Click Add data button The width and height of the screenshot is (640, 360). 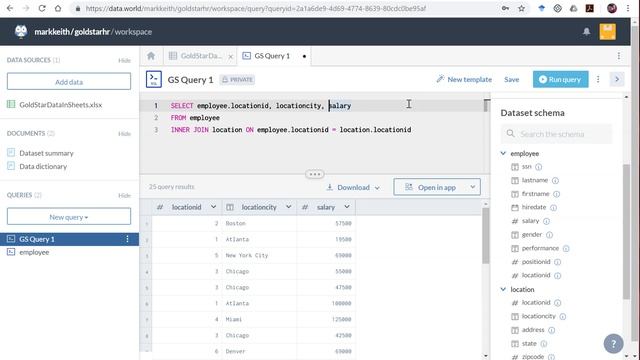[x=69, y=82]
